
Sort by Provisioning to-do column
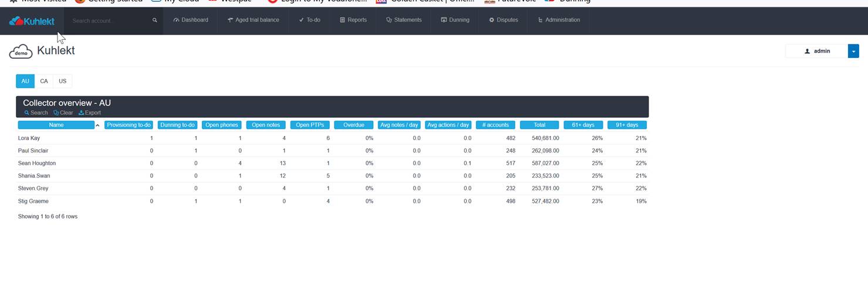[x=129, y=125]
